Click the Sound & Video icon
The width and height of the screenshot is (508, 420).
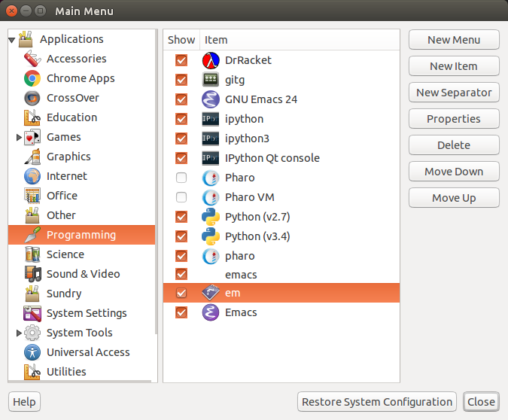click(x=32, y=274)
